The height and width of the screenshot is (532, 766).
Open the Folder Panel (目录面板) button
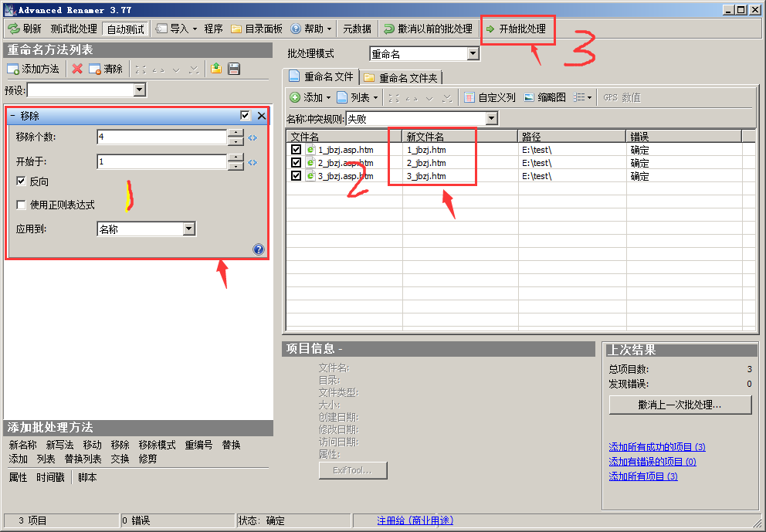[257, 29]
